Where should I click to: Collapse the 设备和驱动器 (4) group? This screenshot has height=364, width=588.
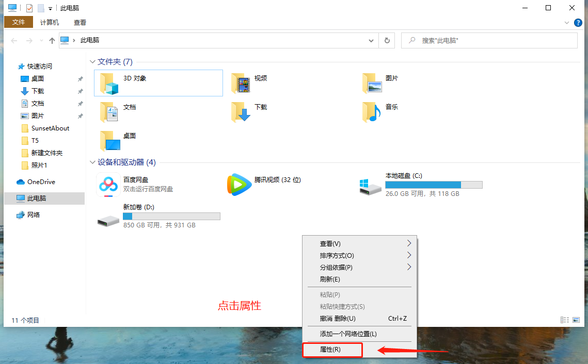[92, 162]
